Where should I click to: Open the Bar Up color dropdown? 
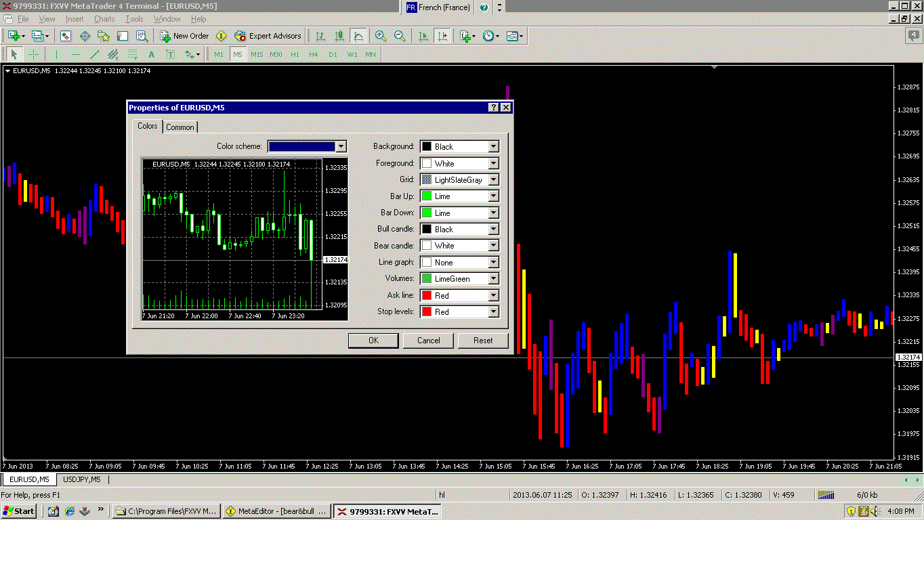(493, 196)
